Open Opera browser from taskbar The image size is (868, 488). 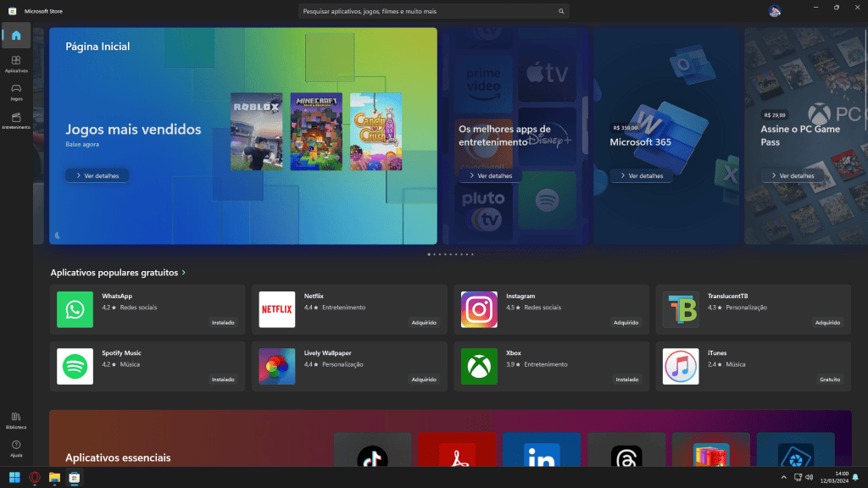pos(34,478)
